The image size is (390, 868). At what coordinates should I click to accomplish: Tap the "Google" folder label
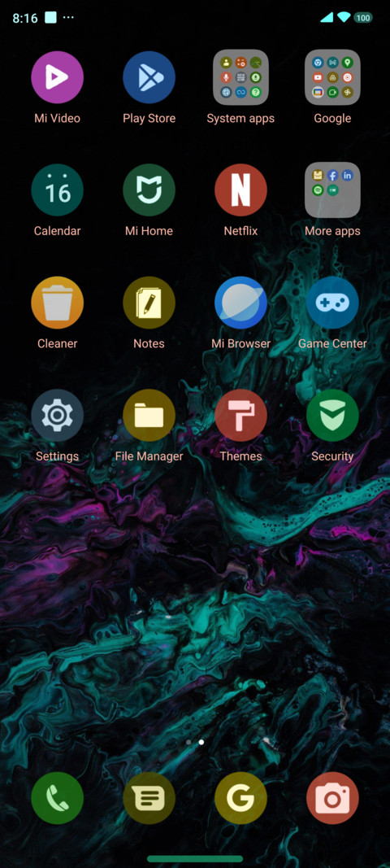332,119
